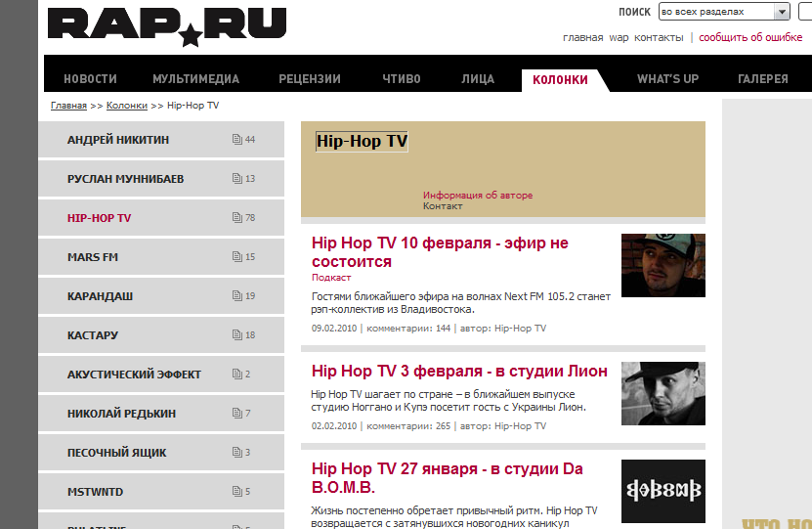Click the article count icon beside Песочный ящик
Image resolution: width=812 pixels, height=529 pixels.
[237, 452]
